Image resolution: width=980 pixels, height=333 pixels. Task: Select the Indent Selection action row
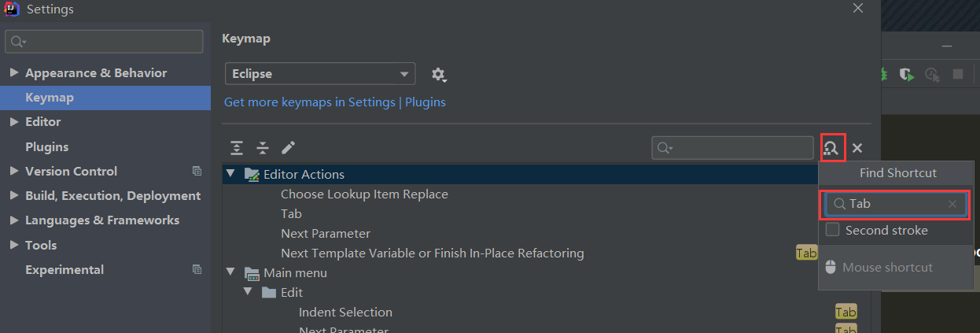click(345, 312)
